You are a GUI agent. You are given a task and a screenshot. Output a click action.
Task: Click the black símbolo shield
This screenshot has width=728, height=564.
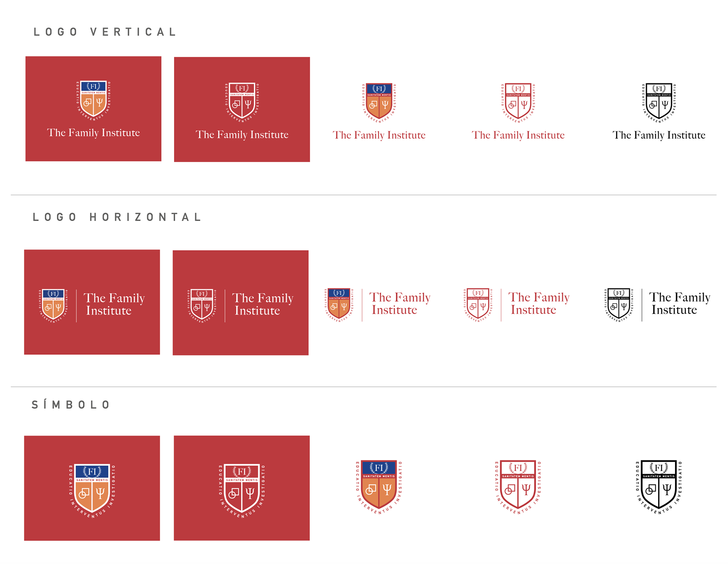coord(659,487)
